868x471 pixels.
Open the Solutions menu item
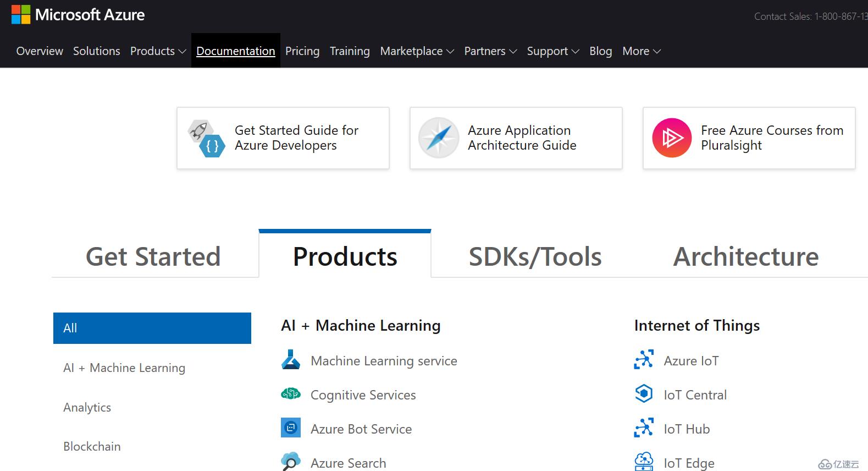coord(96,51)
